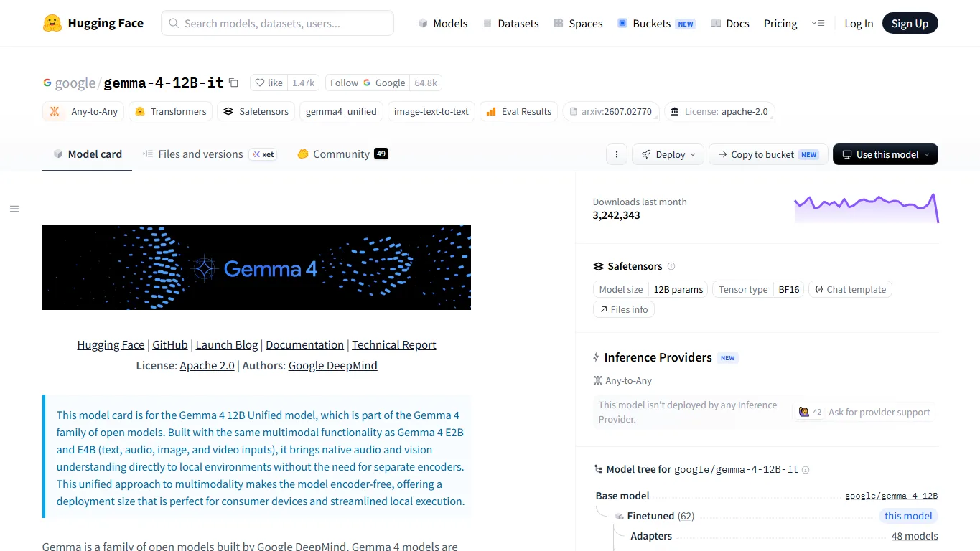
Task: Focus the search models, datasets, users field
Action: [x=277, y=23]
